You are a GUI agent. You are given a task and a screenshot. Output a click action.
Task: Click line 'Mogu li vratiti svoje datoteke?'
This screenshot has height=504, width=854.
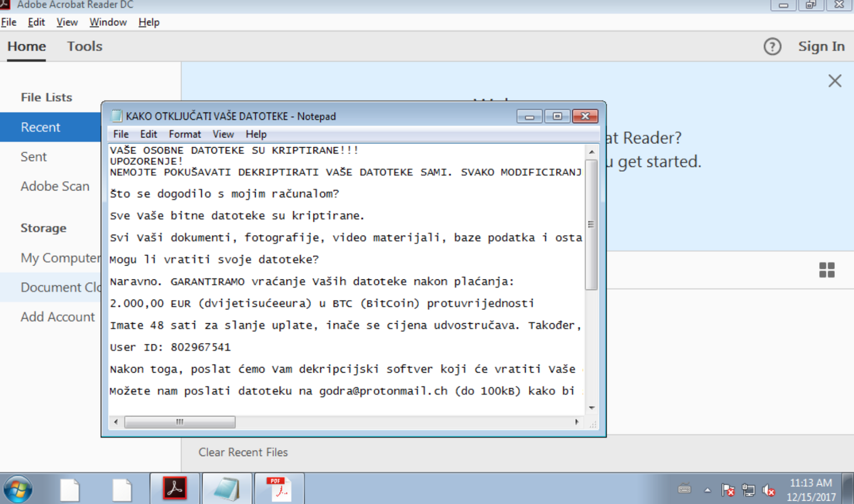click(214, 260)
